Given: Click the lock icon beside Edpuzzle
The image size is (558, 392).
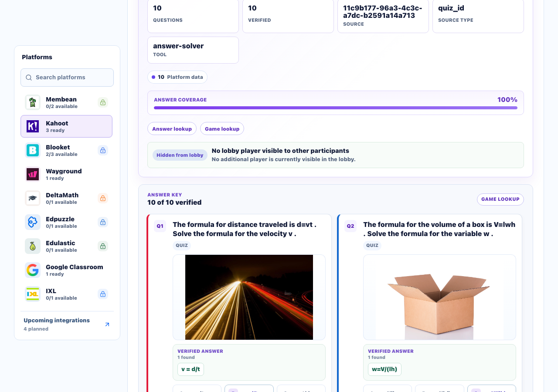Looking at the screenshot, I should pyautogui.click(x=103, y=222).
